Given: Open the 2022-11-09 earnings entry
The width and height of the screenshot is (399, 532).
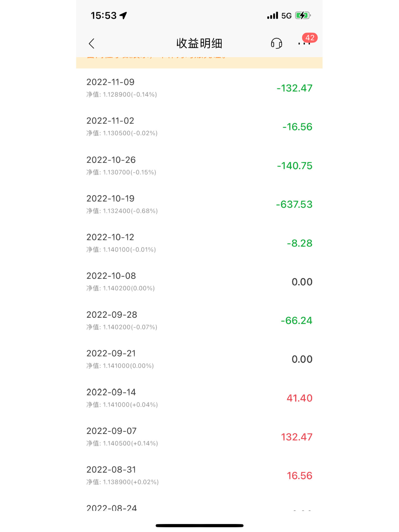Looking at the screenshot, I should [199, 88].
